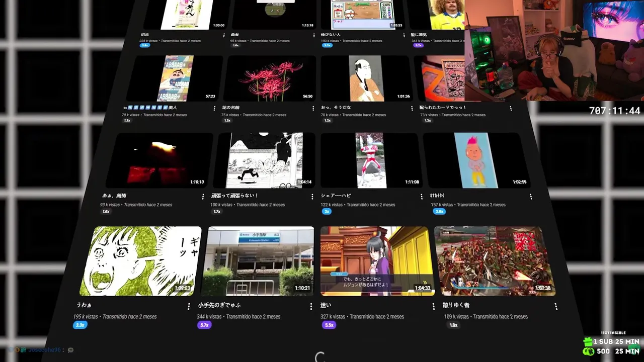Viewport: 644px width, 362px height.
Task: Open the three-dot menu for 迷い video
Action: (434, 306)
